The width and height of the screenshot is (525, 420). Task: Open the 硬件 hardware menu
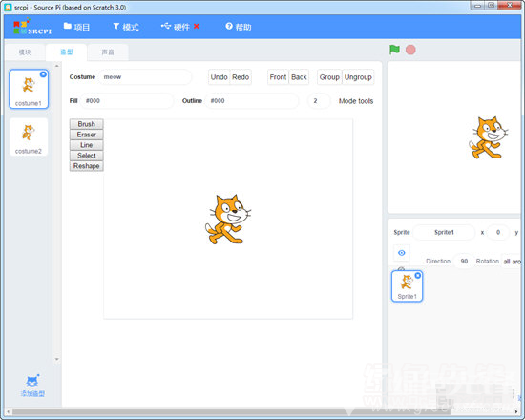coord(179,27)
